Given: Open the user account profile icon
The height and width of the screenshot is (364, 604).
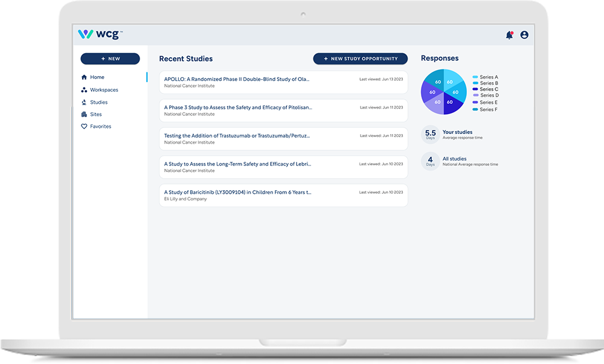Looking at the screenshot, I should (524, 35).
